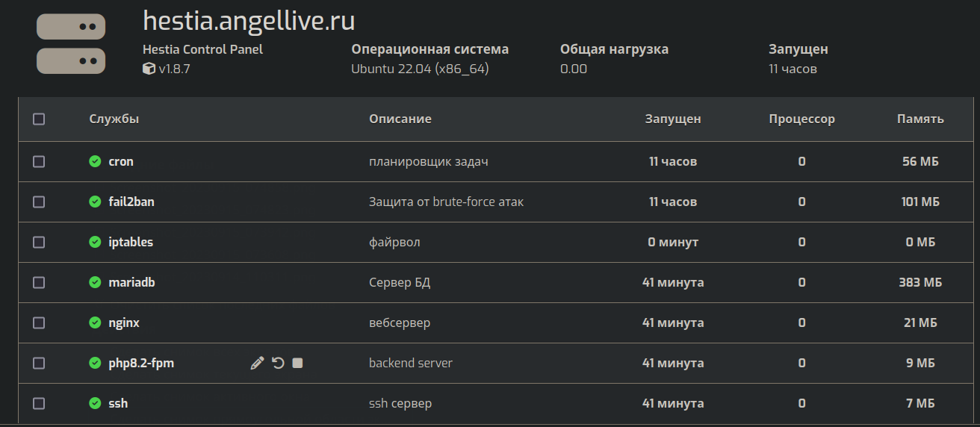Image resolution: width=980 pixels, height=427 pixels.
Task: Toggle the select-all checkbox in the header
Action: point(39,119)
